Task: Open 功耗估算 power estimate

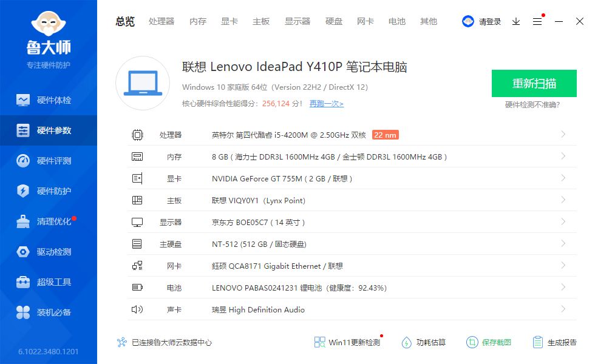Action: [424, 342]
